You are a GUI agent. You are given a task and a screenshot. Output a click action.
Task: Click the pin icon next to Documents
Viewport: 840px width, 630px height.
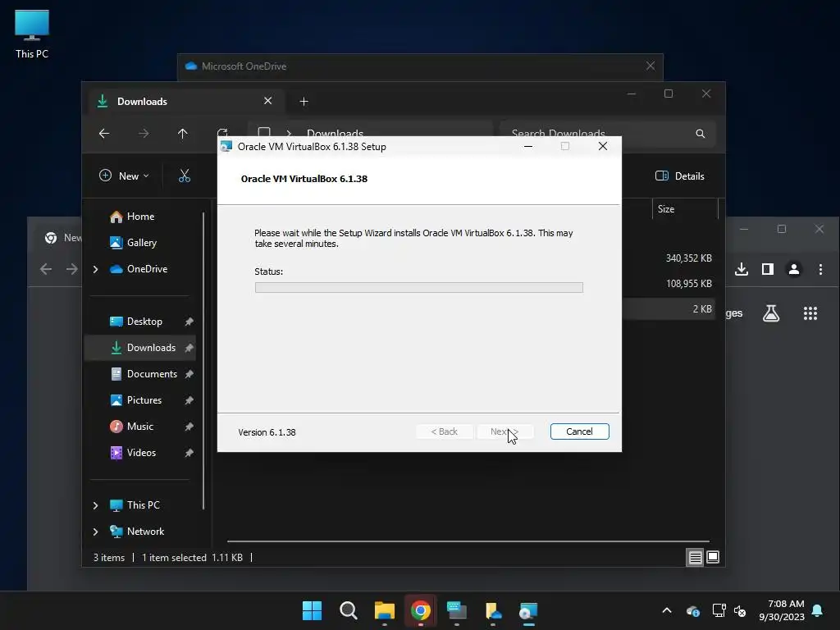point(189,374)
